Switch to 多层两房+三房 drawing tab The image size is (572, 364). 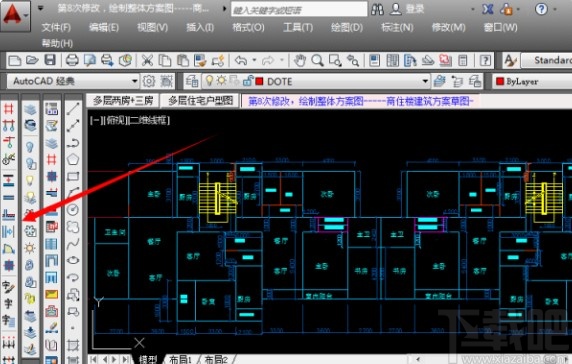pos(123,101)
